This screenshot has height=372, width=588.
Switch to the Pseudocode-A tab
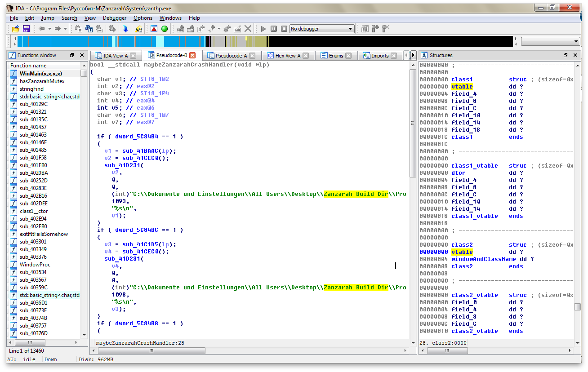231,56
